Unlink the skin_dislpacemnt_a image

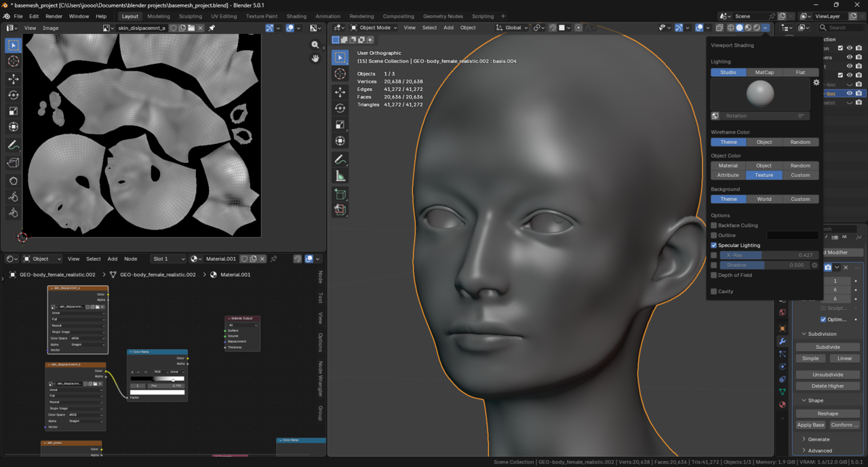pyautogui.click(x=201, y=28)
